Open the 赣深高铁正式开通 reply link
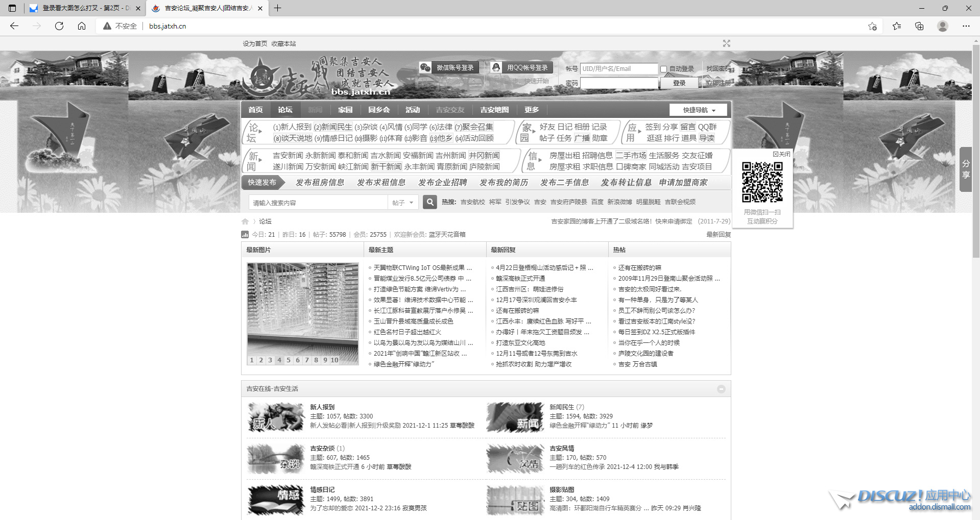The width and height of the screenshot is (980, 520). pyautogui.click(x=520, y=279)
